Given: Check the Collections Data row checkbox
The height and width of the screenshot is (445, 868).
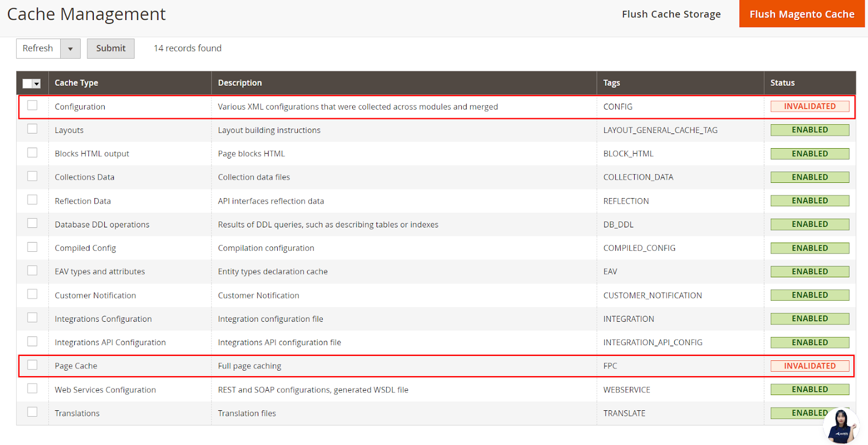Looking at the screenshot, I should (33, 176).
